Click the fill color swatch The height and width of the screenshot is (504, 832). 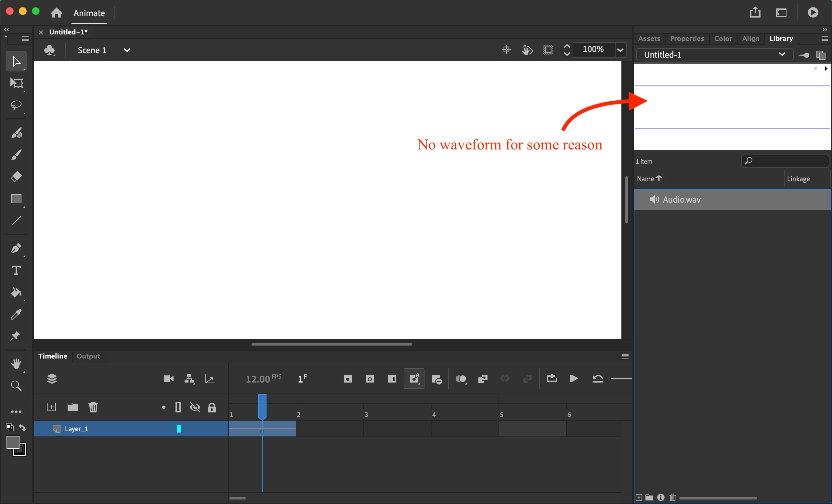click(x=12, y=442)
